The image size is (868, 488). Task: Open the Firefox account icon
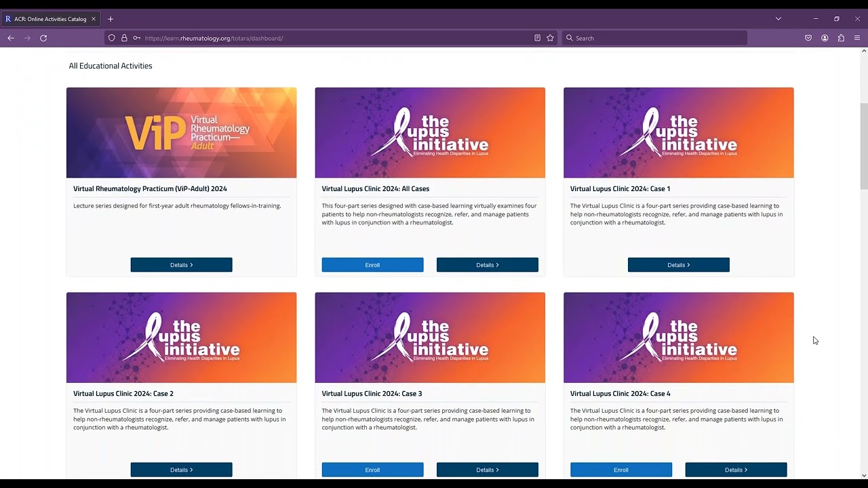coord(825,38)
